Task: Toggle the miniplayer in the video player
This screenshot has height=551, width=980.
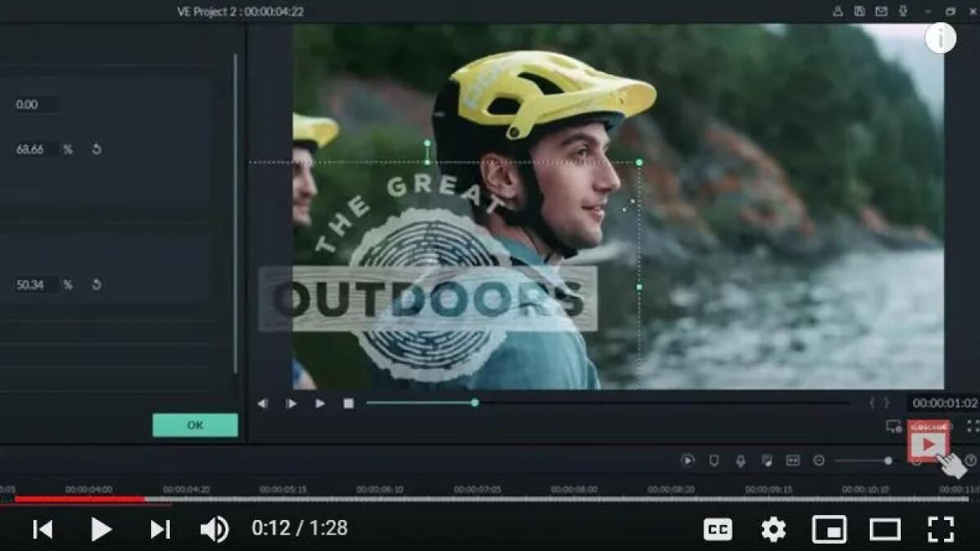Action: [x=831, y=530]
